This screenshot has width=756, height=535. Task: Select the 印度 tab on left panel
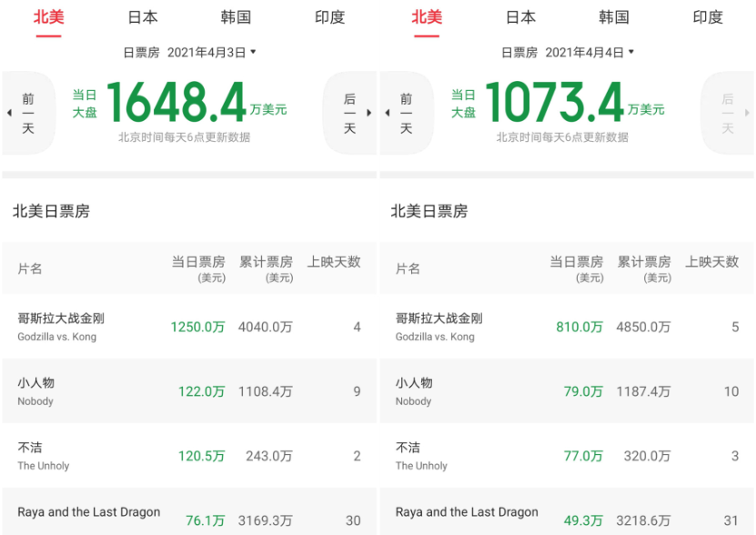329,17
